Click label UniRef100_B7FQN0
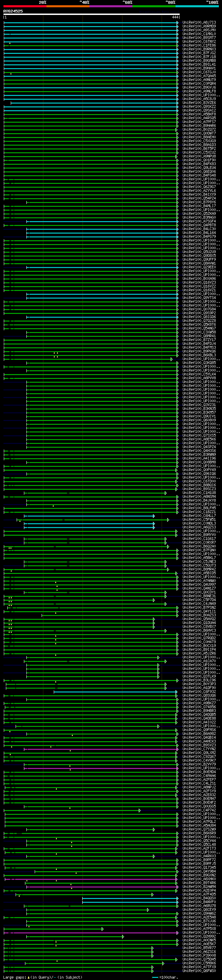The height and width of the screenshot is (980, 222). point(199,550)
